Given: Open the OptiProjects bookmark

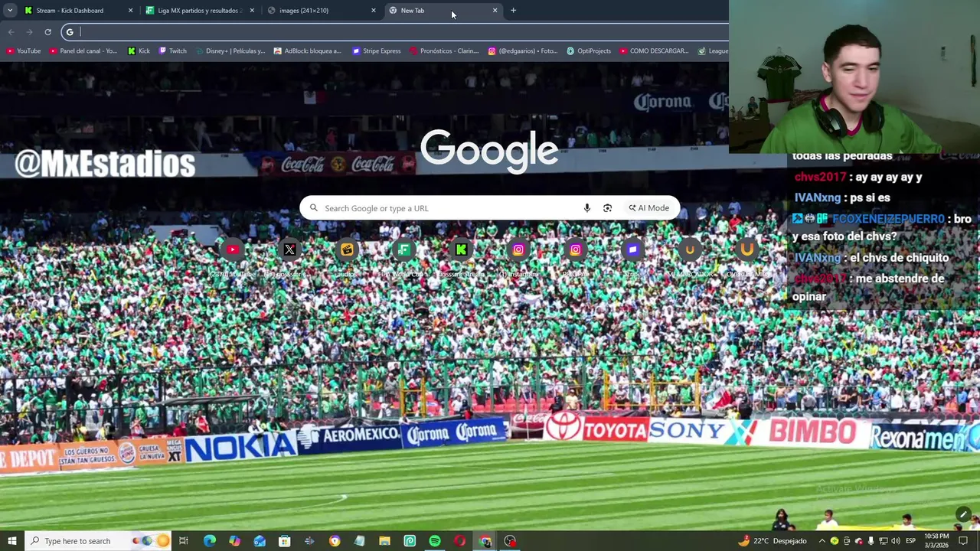Looking at the screenshot, I should (589, 51).
